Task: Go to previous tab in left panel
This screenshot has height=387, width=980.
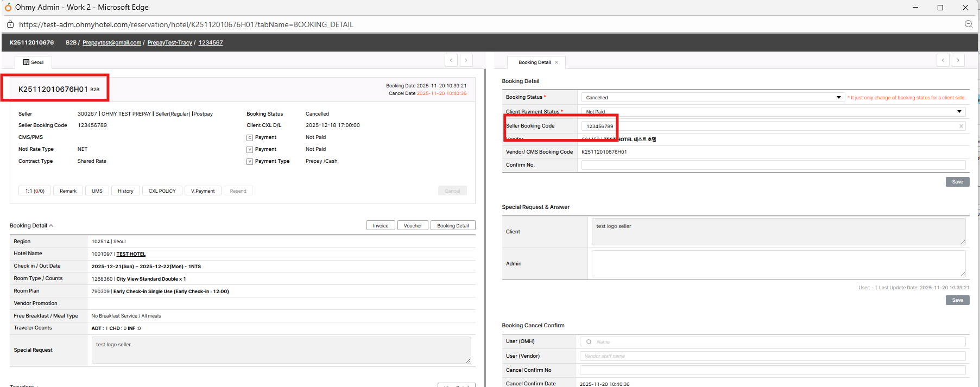Action: (x=451, y=60)
